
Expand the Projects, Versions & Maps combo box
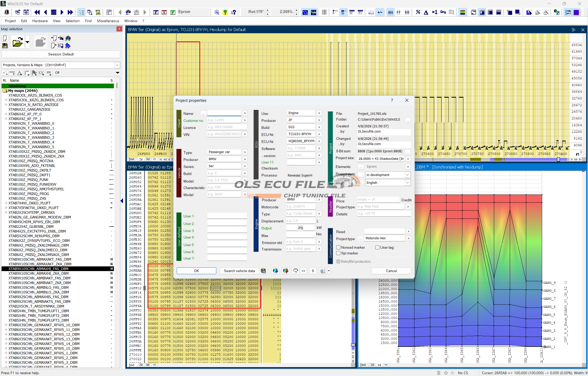[117, 65]
